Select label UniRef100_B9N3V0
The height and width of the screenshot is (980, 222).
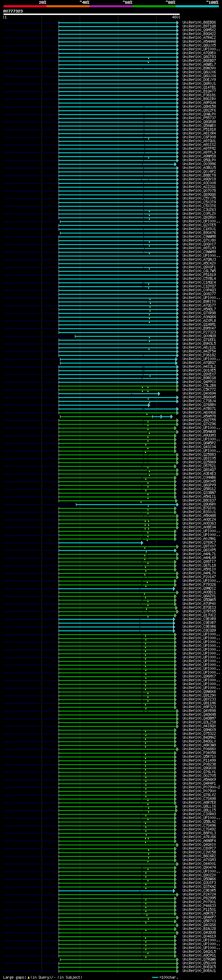click(x=199, y=68)
